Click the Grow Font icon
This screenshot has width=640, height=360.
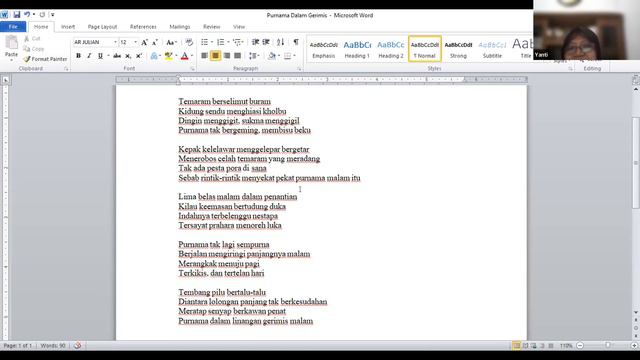coord(144,42)
